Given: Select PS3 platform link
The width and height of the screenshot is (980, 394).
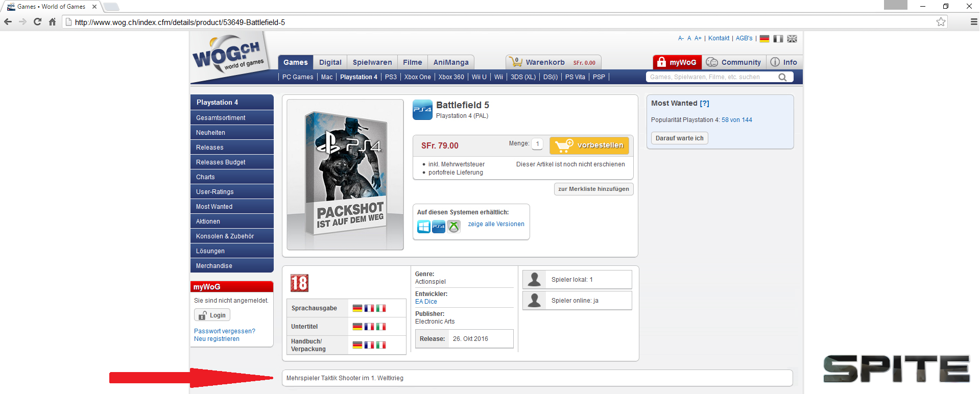Looking at the screenshot, I should point(391,77).
